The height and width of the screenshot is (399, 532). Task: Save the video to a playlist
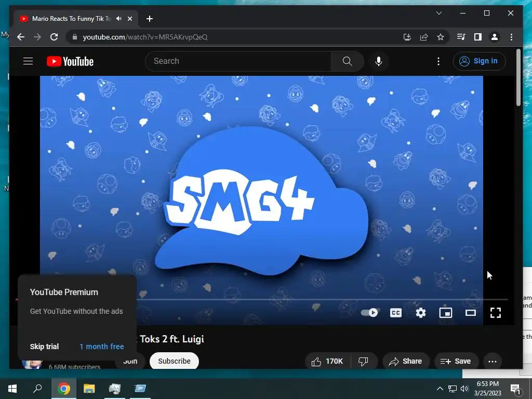(x=456, y=362)
